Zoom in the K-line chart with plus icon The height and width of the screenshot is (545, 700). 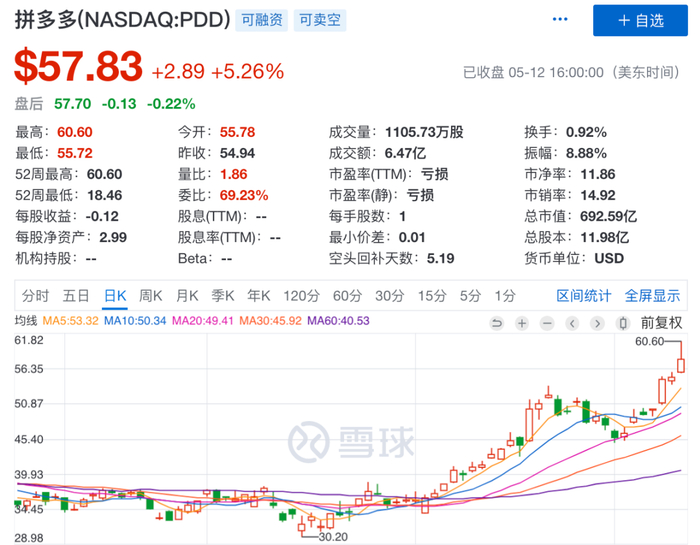[521, 323]
